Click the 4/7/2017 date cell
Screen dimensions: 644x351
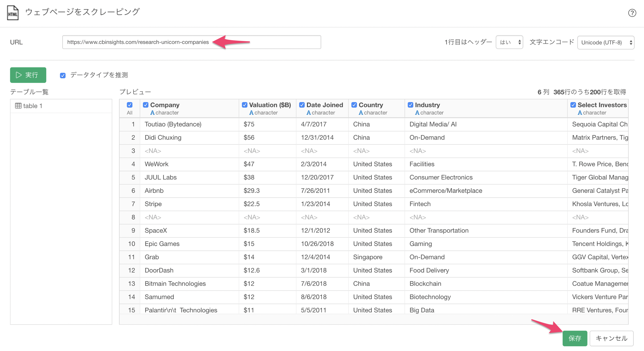[x=322, y=124]
